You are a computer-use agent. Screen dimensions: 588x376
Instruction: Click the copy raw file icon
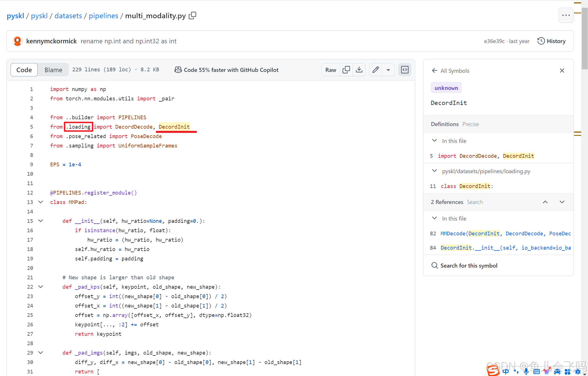click(x=346, y=70)
